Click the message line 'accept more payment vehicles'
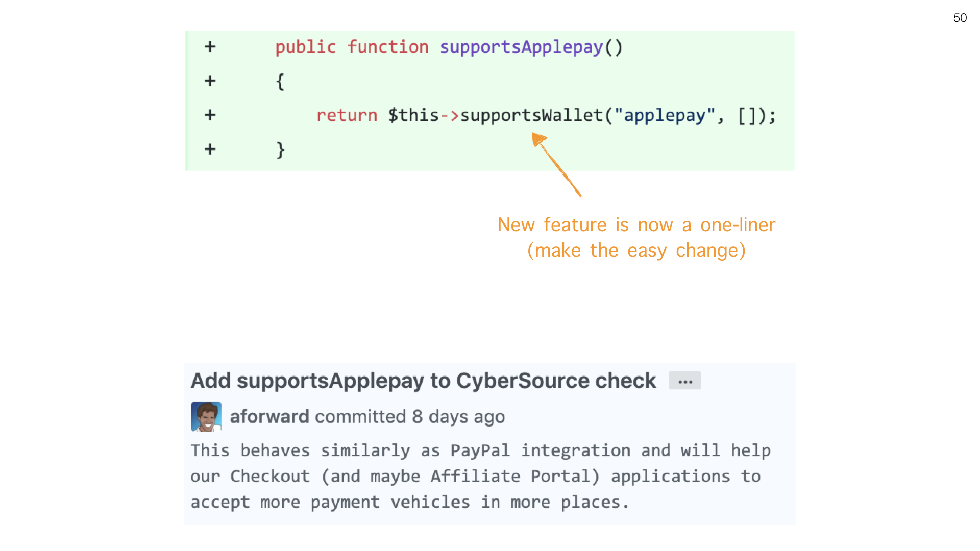This screenshot has width=980, height=551. 410,502
